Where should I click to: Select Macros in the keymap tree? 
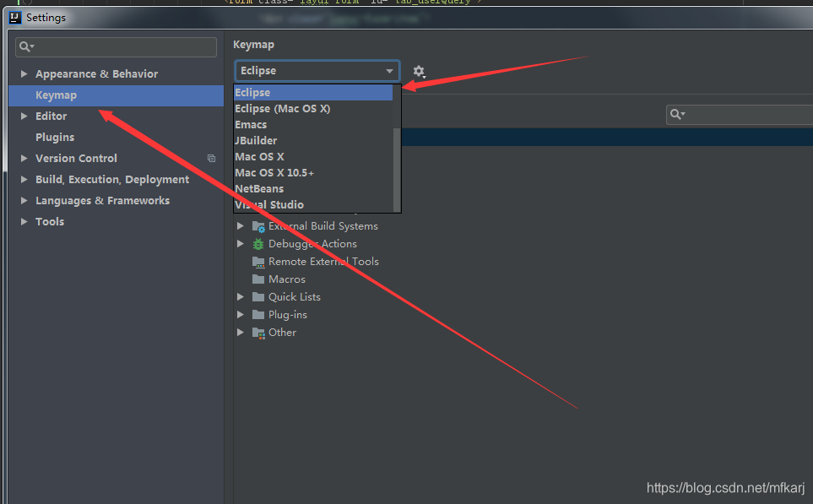pyautogui.click(x=287, y=279)
